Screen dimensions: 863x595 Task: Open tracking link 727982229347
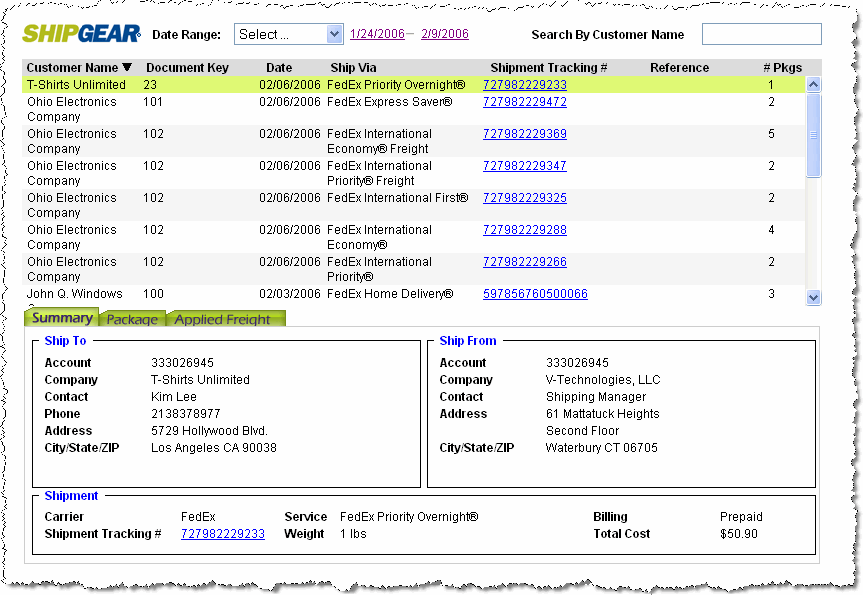pos(525,166)
